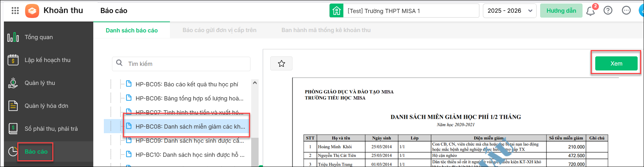Image resolution: width=644 pixels, height=167 pixels.
Task: Click the Quản lý hóa đơn invoice icon
Action: [13, 106]
